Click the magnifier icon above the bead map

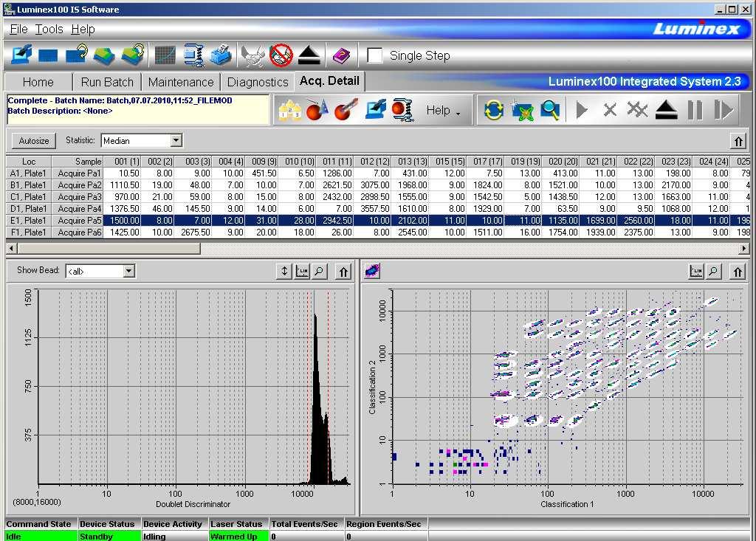(714, 272)
